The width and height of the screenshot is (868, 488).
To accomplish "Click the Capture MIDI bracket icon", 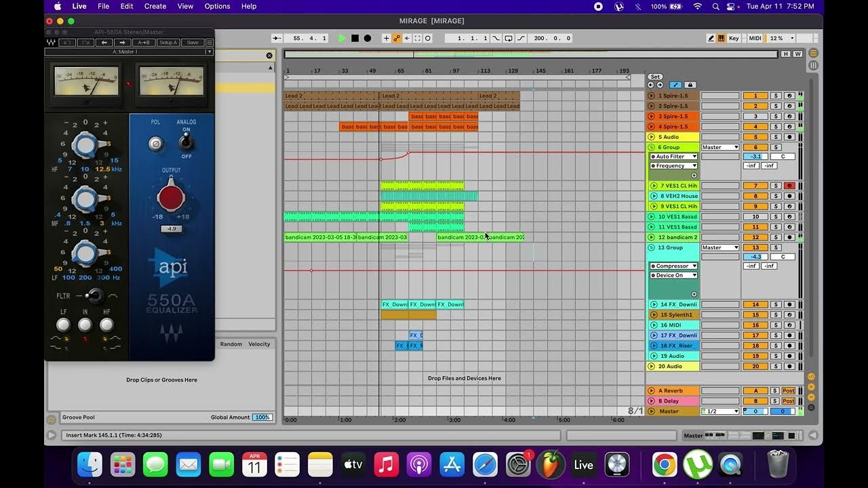I will [x=417, y=39].
